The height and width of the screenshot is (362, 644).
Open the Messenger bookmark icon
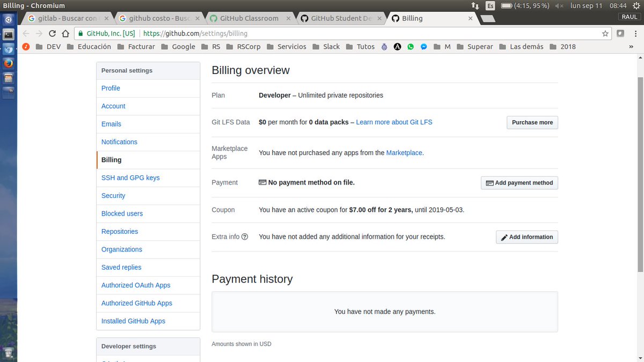[x=423, y=47]
